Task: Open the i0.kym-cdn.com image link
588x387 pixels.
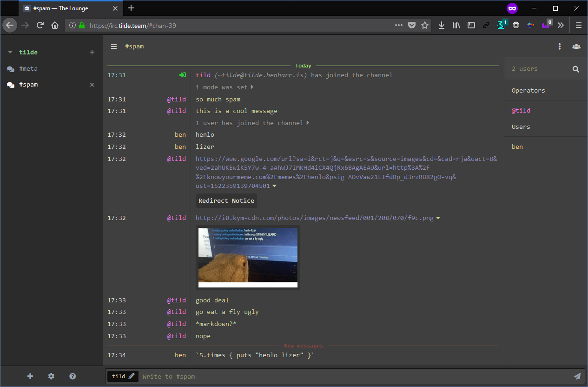Action: click(314, 218)
